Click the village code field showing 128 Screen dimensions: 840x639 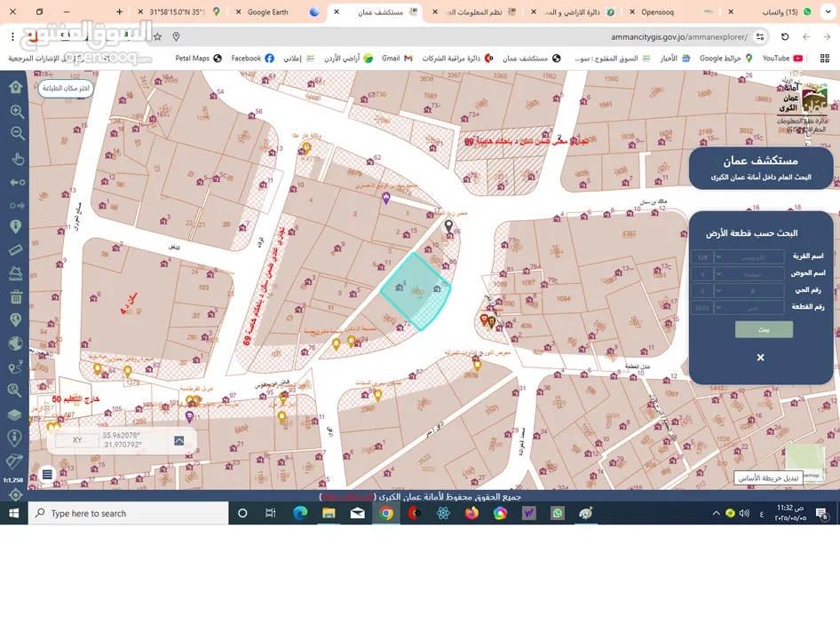point(702,257)
